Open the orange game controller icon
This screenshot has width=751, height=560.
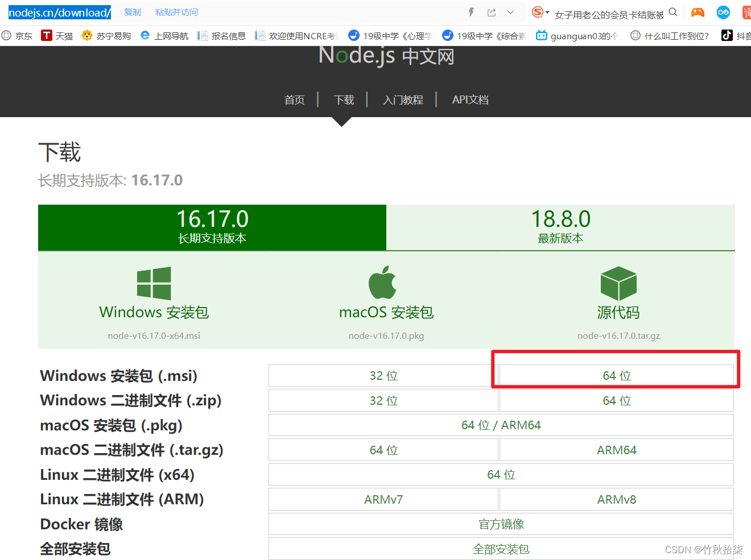pyautogui.click(x=698, y=12)
